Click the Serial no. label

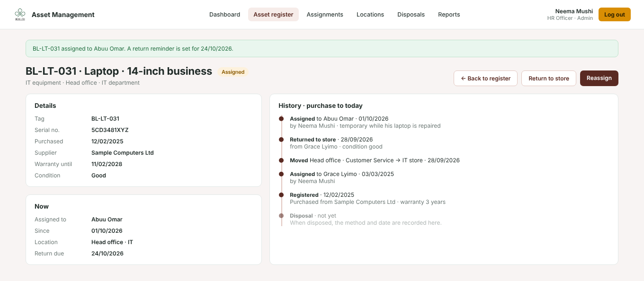click(x=47, y=130)
